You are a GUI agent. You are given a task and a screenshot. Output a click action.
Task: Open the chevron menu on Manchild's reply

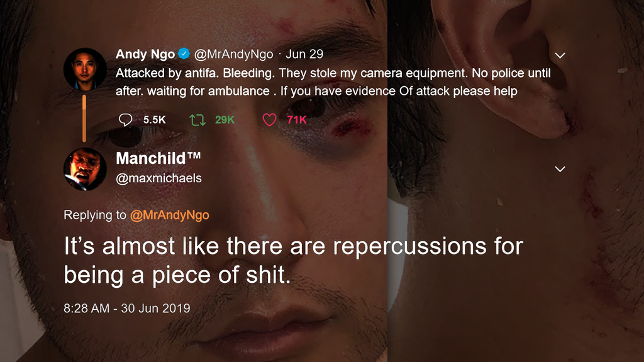tap(560, 168)
